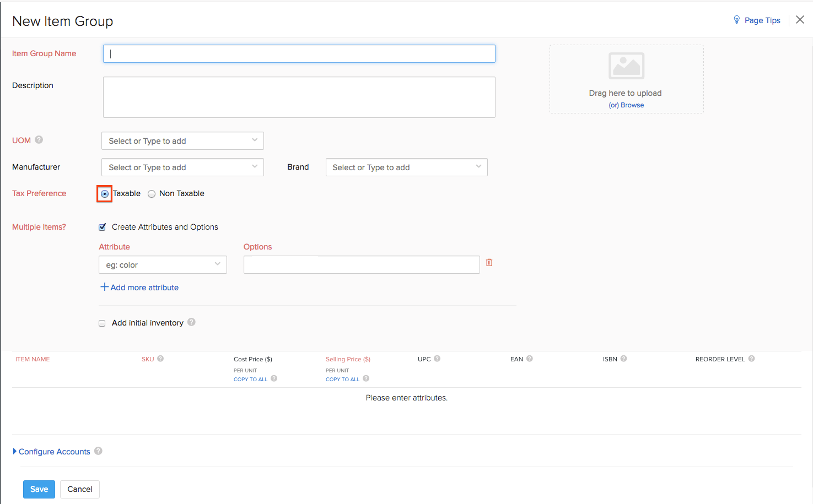Open the Brand dropdown
Screen dimensions: 813x504
pos(406,167)
